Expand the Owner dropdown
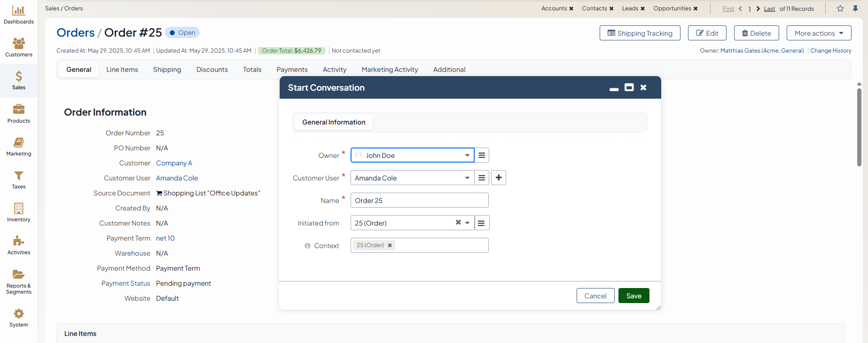The width and height of the screenshot is (868, 343). pyautogui.click(x=467, y=155)
